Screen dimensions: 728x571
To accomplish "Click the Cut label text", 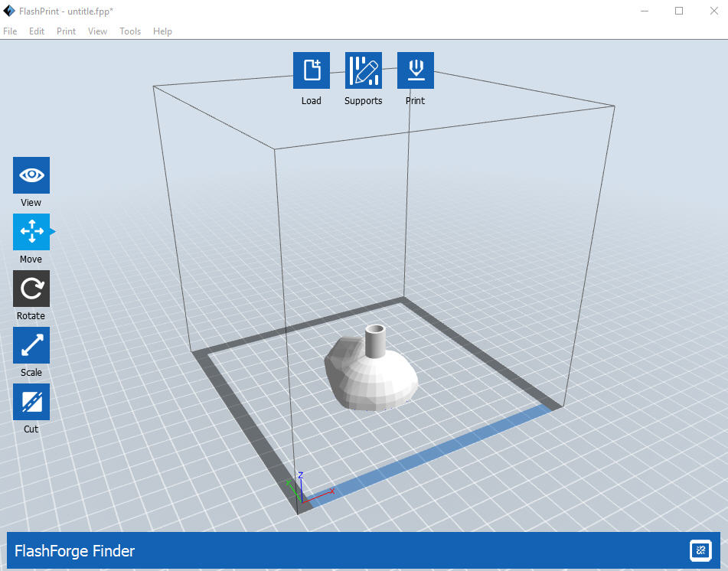I will (31, 429).
